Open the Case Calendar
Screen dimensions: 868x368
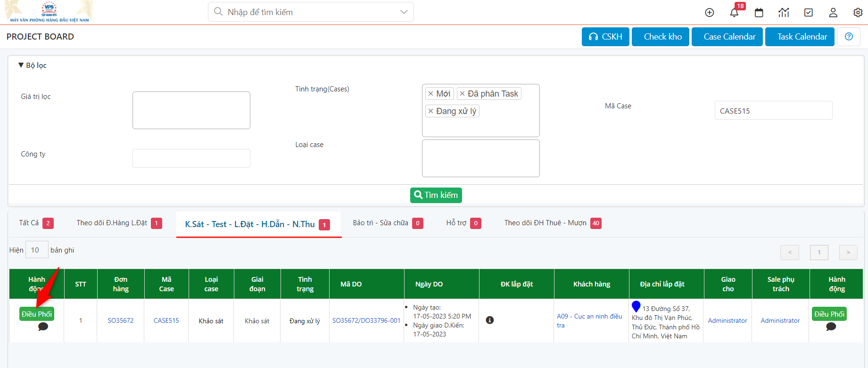click(x=727, y=37)
